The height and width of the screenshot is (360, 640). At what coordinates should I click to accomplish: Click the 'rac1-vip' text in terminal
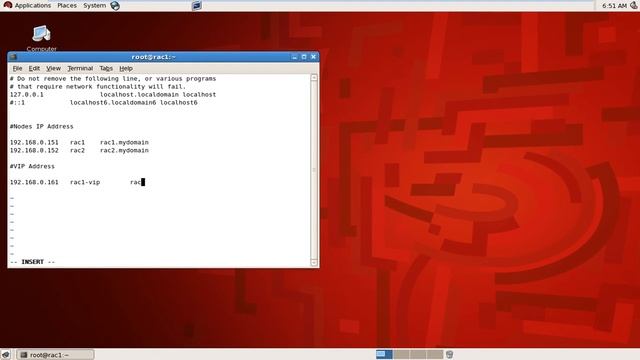85,182
